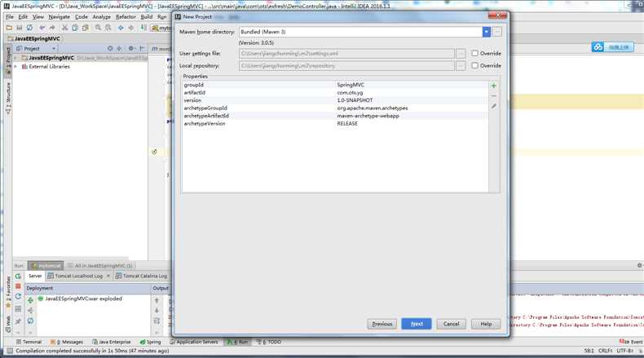Viewport: 644px width, 358px height.
Task: Click the deploy all icon beside Deployment list
Action: click(30, 300)
